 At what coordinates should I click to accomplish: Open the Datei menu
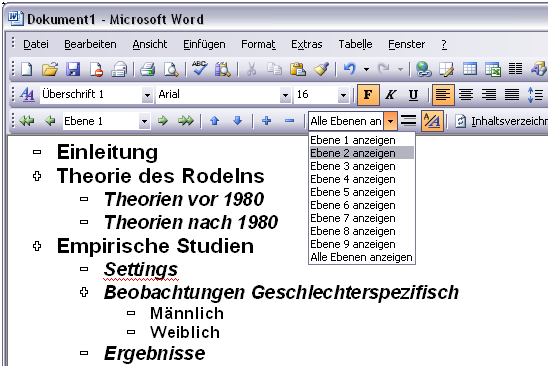click(36, 44)
